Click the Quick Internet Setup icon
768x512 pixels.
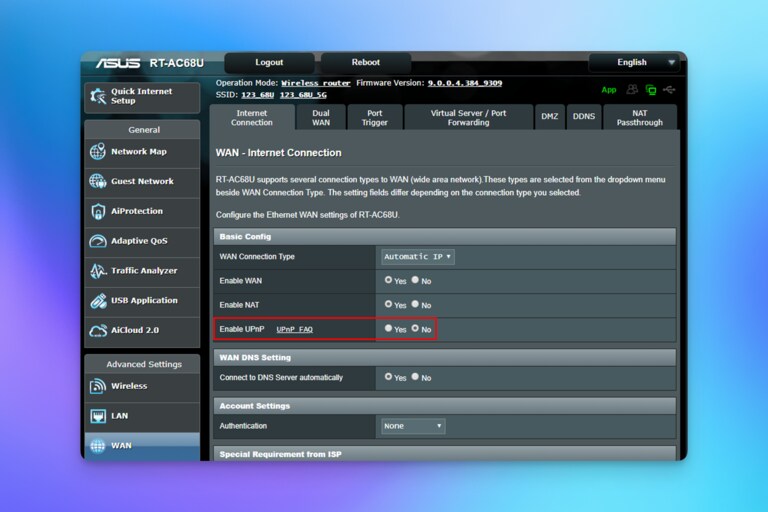(98, 96)
